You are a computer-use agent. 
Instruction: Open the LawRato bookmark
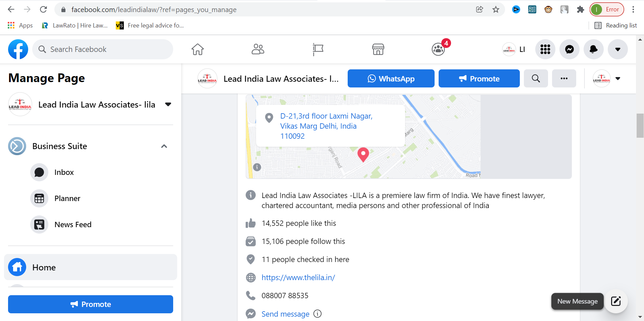click(75, 25)
